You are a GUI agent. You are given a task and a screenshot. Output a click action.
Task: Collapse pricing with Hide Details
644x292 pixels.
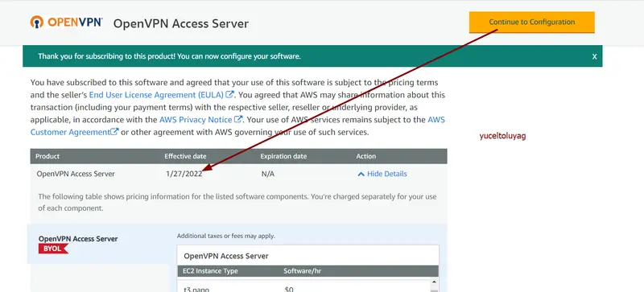[x=382, y=174]
